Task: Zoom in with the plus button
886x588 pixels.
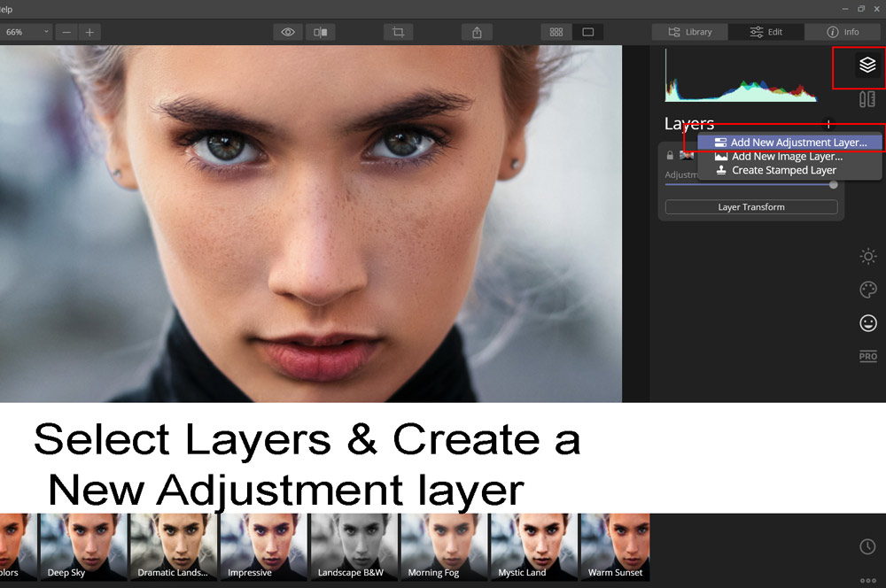Action: coord(89,32)
